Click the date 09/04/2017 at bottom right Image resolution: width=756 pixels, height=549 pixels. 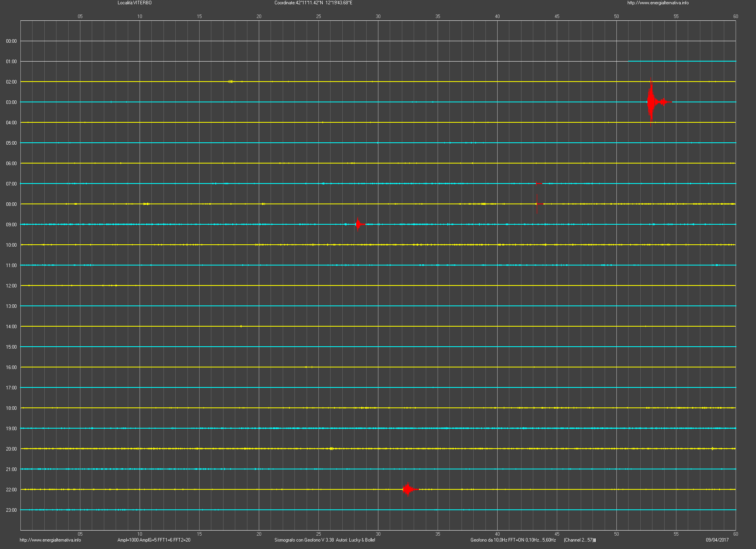[717, 540]
